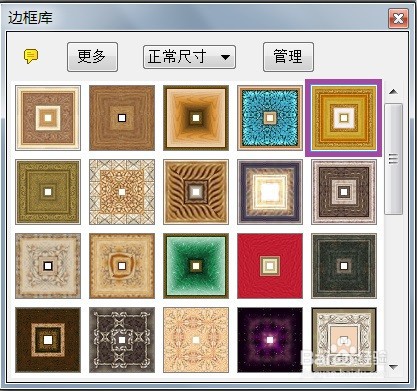This screenshot has height=391, width=417.
Task: Click the 更多 button
Action: tap(92, 57)
